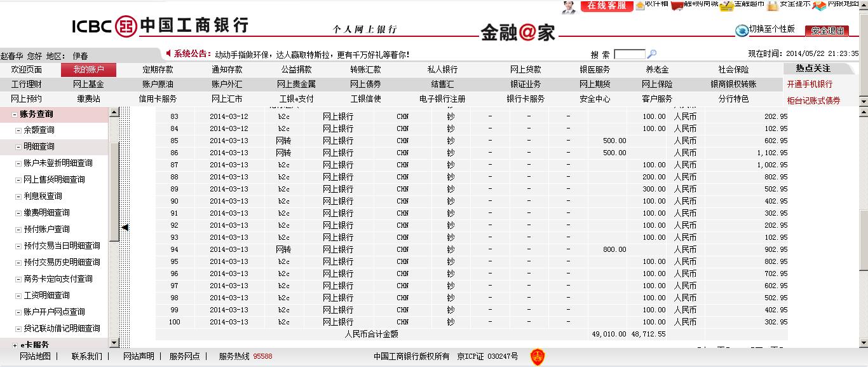Image resolution: width=868 pixels, height=367 pixels.
Task: Select 工资明细查询 in the sidebar
Action: point(46,295)
